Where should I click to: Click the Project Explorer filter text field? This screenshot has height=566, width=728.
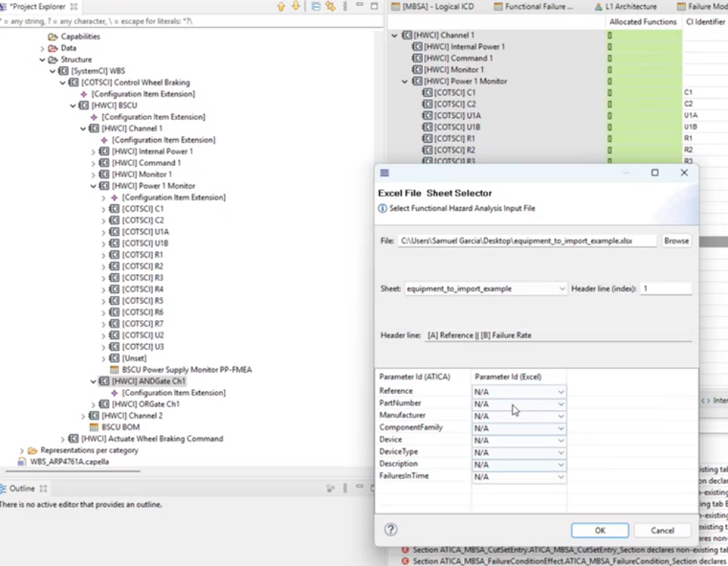point(191,21)
